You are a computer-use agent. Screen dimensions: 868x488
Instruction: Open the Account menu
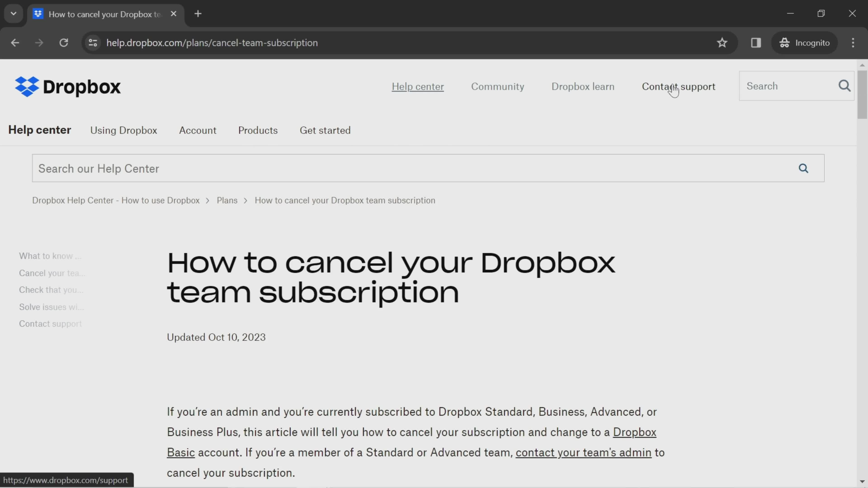tap(198, 130)
